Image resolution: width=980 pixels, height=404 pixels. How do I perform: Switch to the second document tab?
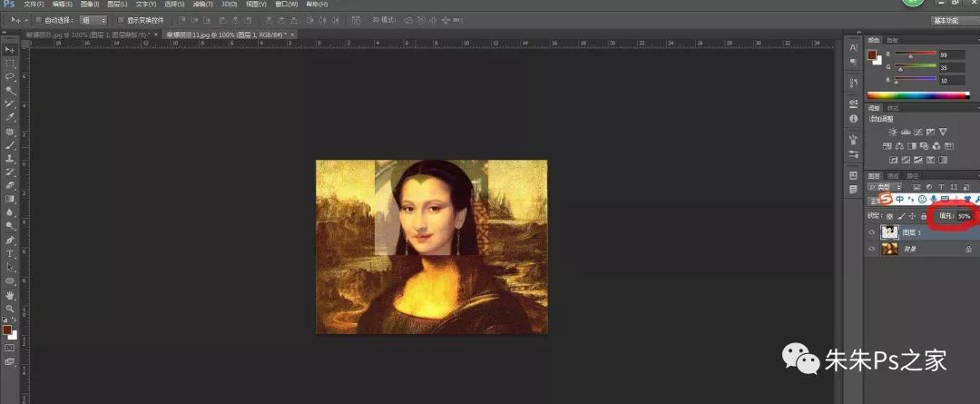[225, 34]
